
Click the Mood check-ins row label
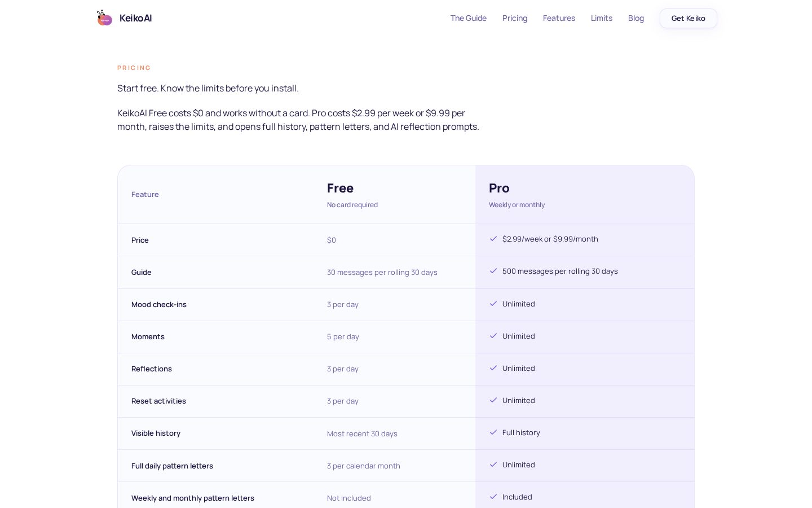pyautogui.click(x=159, y=304)
